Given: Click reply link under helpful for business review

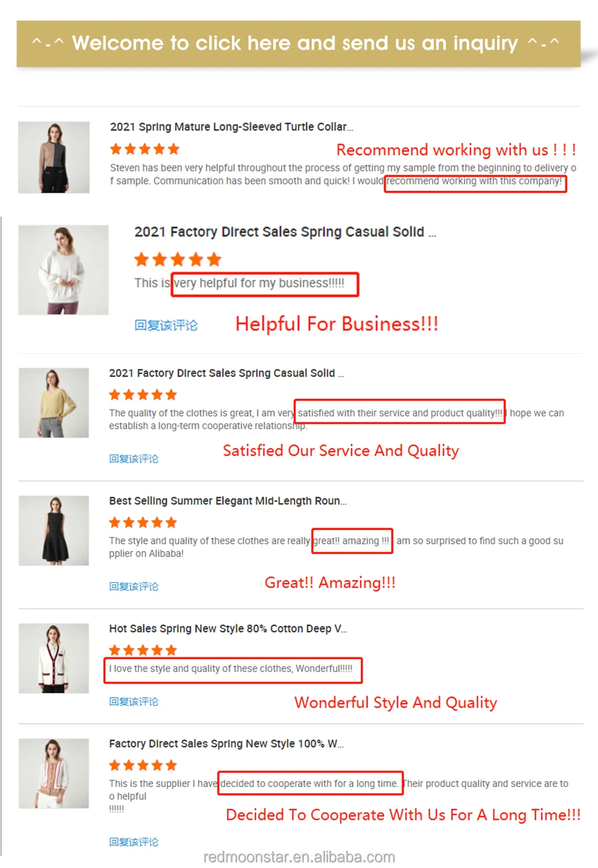Looking at the screenshot, I should click(166, 325).
